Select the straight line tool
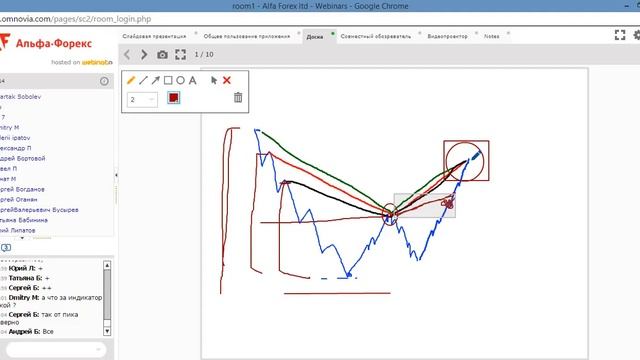Viewport: 640px width, 360px height. (x=143, y=80)
